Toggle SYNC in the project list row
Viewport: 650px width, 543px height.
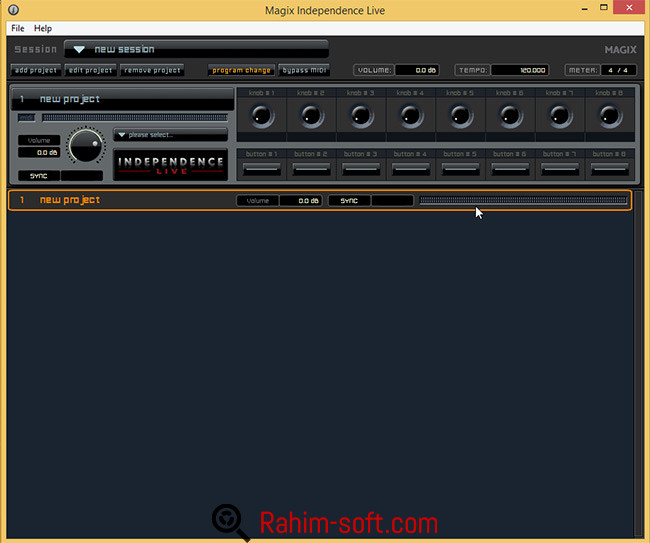pyautogui.click(x=349, y=201)
